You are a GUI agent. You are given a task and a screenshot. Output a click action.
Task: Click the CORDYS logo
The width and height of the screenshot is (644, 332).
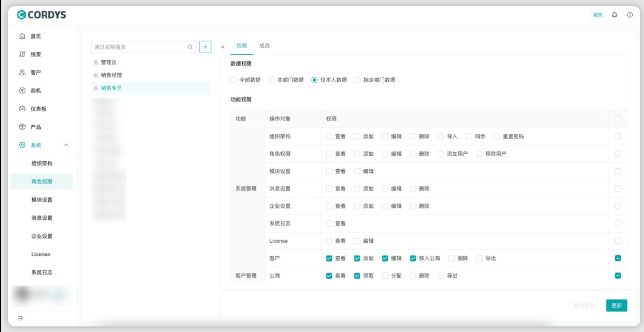point(42,15)
